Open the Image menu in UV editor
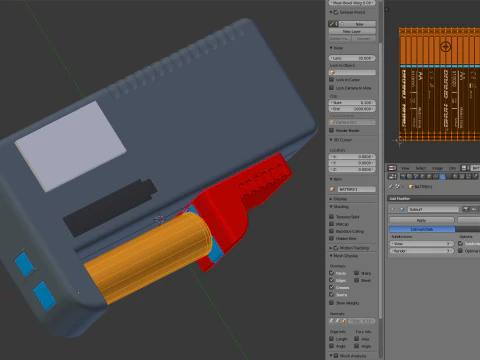Viewport: 480px width, 360px height. click(x=437, y=168)
